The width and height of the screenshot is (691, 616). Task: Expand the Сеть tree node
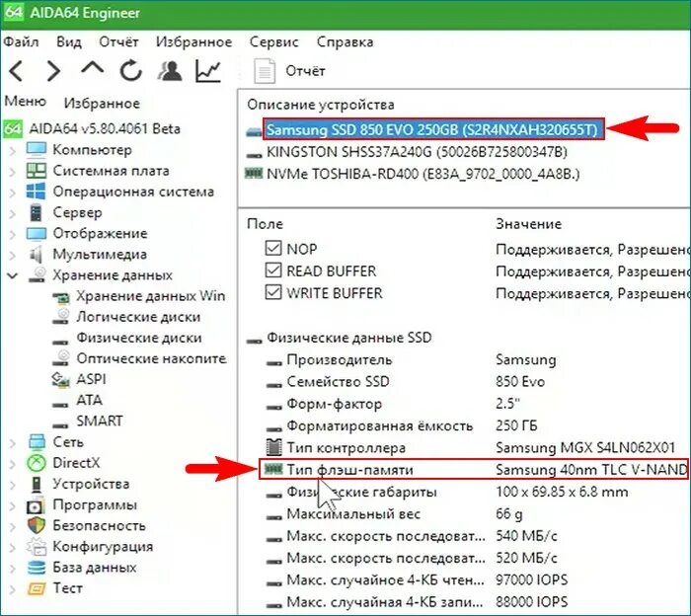pyautogui.click(x=13, y=443)
